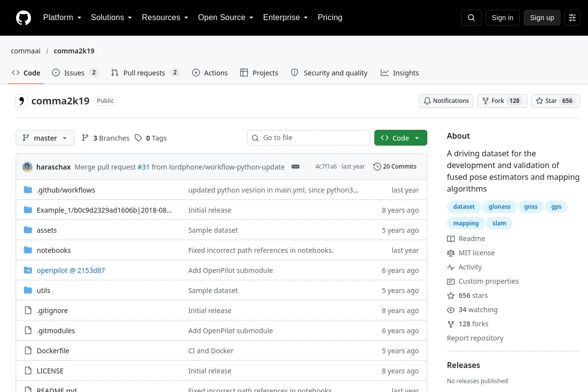Image resolution: width=588 pixels, height=392 pixels.
Task: Click the utils folder icon
Action: click(28, 291)
